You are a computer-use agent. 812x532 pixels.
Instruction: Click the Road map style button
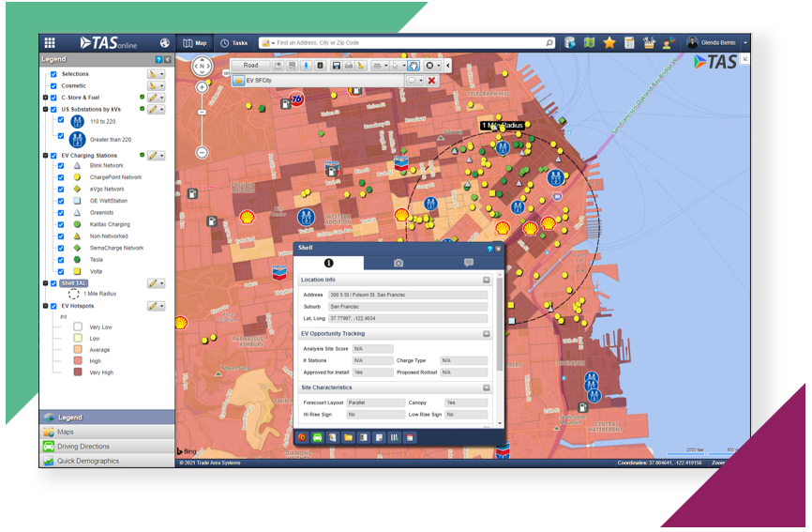[250, 66]
